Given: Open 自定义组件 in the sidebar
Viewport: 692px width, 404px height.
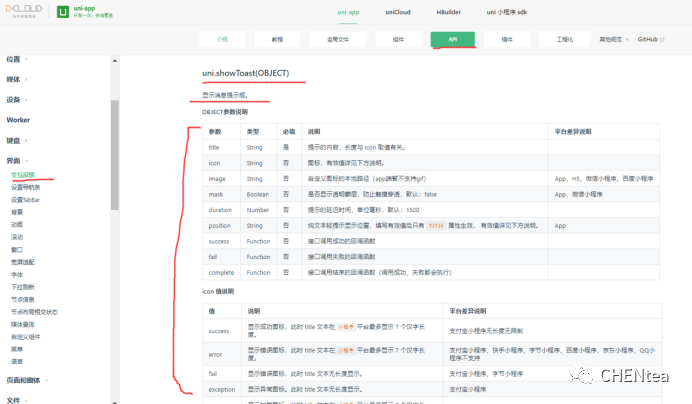Looking at the screenshot, I should (x=26, y=337).
